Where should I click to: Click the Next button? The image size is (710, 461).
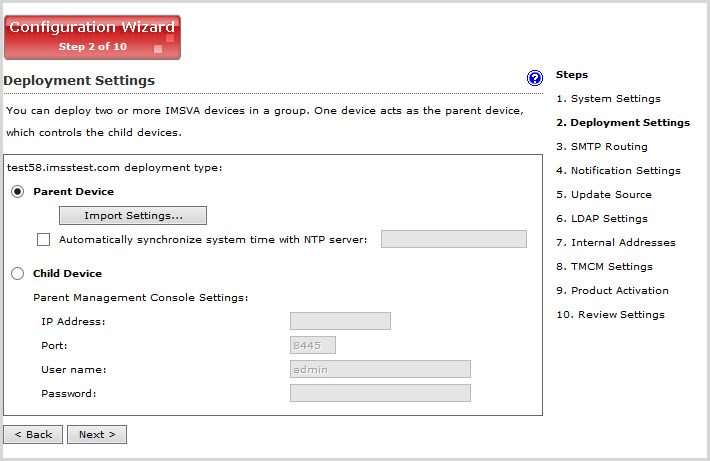(x=97, y=434)
